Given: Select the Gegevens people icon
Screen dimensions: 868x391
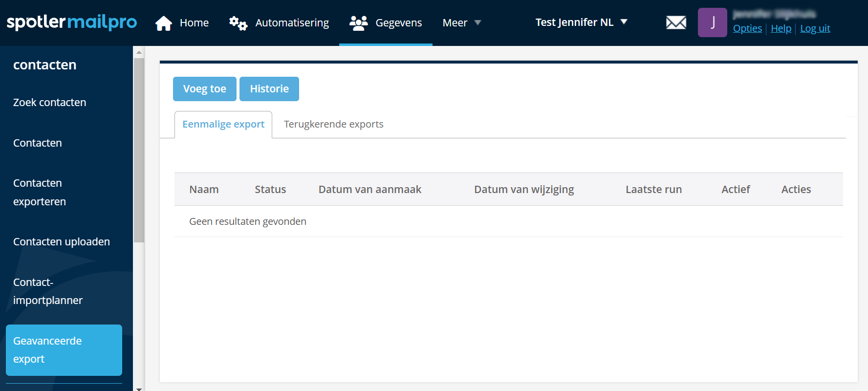Looking at the screenshot, I should click(359, 23).
